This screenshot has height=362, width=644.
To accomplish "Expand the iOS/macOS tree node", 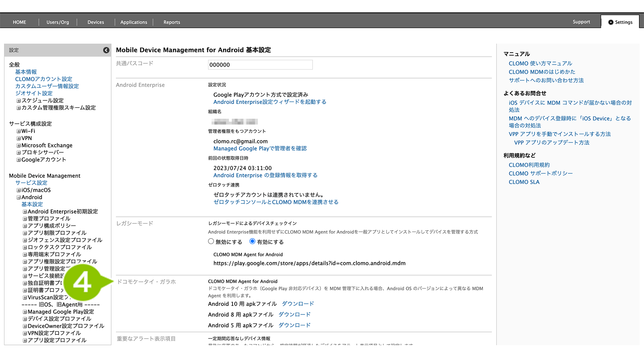I will pyautogui.click(x=18, y=190).
